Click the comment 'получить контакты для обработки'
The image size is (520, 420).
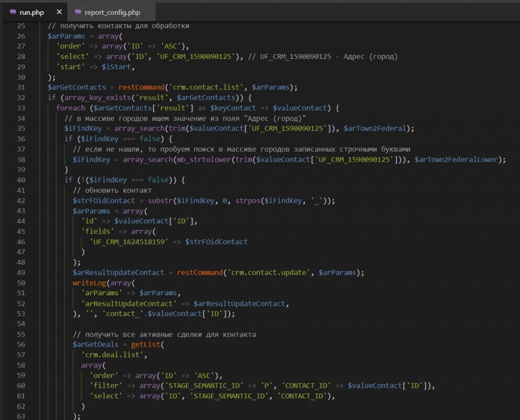click(x=118, y=26)
